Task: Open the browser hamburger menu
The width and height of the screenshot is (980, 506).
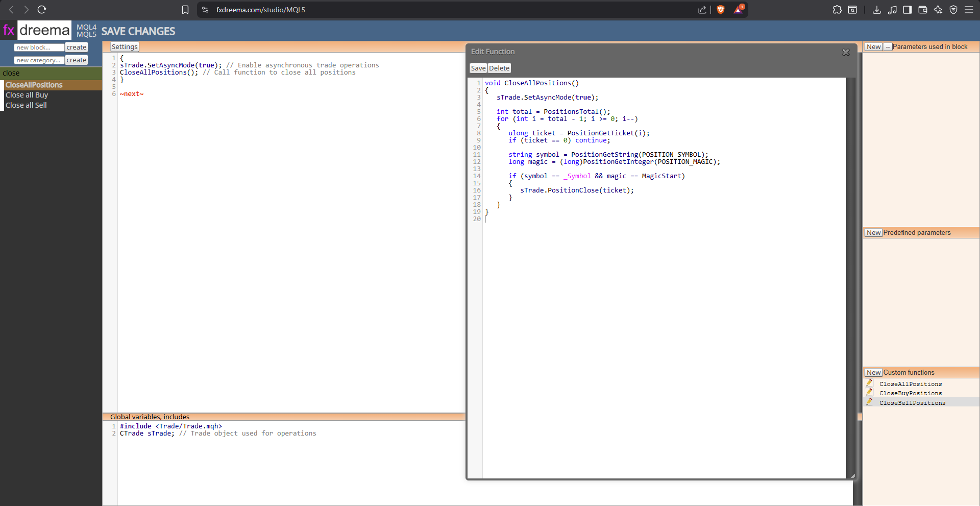Action: tap(969, 10)
